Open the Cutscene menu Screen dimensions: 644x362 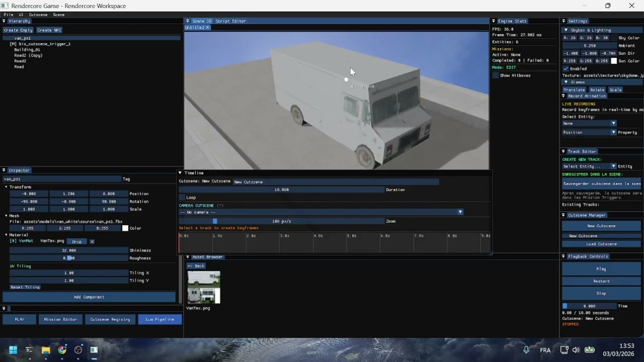pyautogui.click(x=38, y=15)
